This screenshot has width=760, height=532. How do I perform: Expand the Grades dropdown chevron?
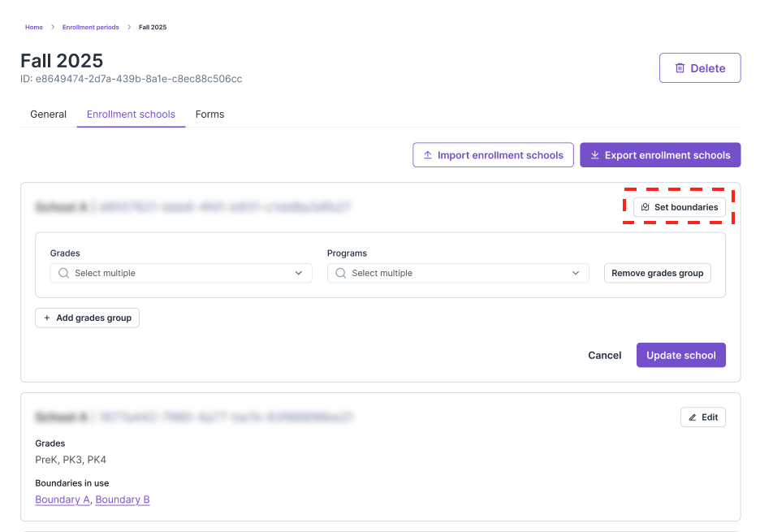[x=298, y=274]
